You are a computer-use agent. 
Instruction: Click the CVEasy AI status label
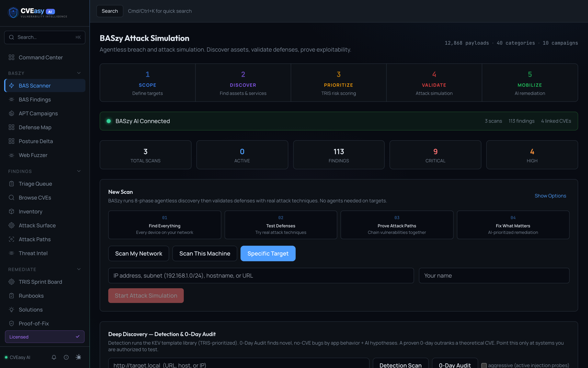click(x=20, y=357)
